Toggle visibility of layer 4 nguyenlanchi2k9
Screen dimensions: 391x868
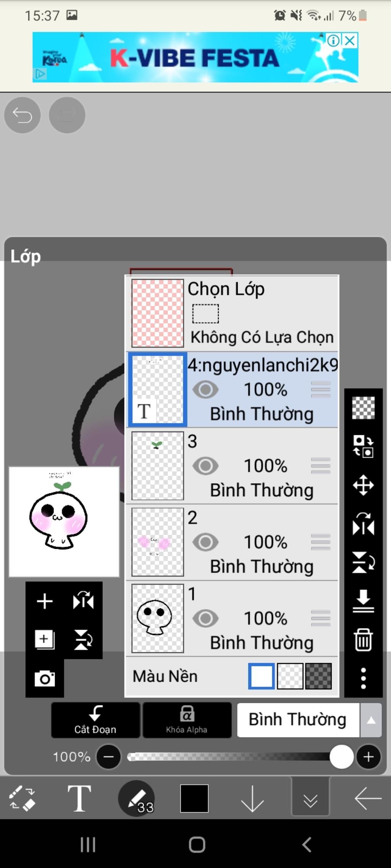pos(205,389)
